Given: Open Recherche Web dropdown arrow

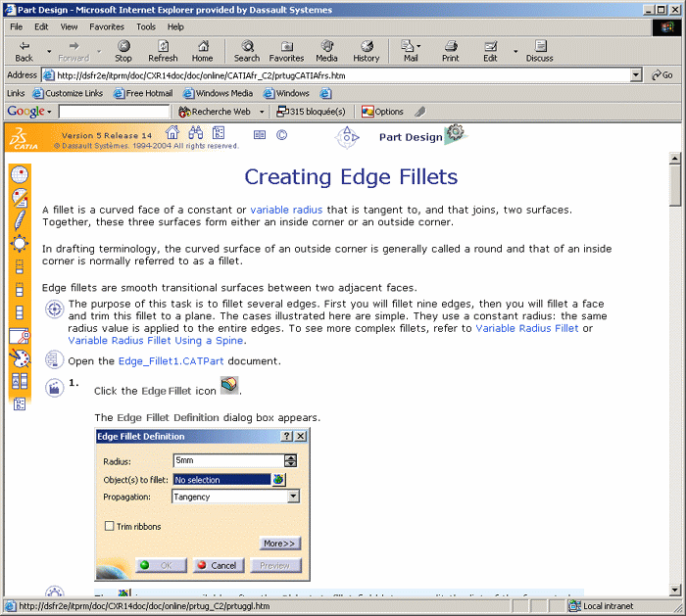Looking at the screenshot, I should click(262, 112).
